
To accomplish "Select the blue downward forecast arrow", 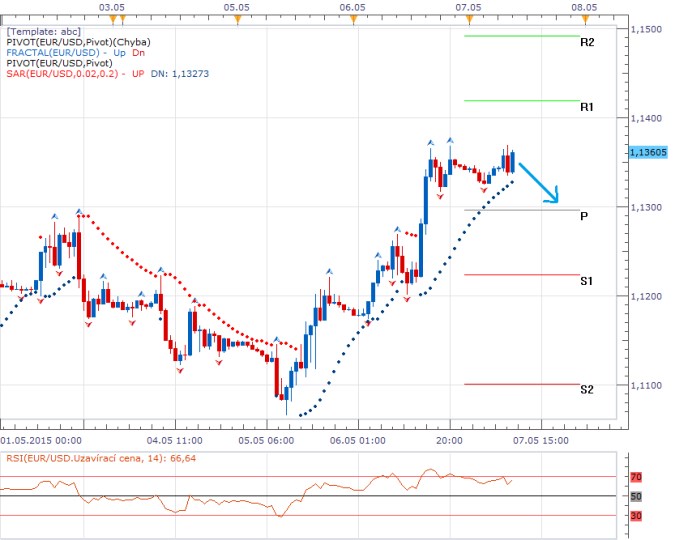I will 538,181.
